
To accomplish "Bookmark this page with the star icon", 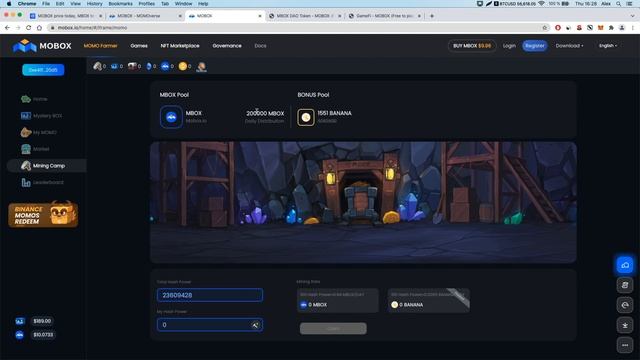I will [x=544, y=28].
